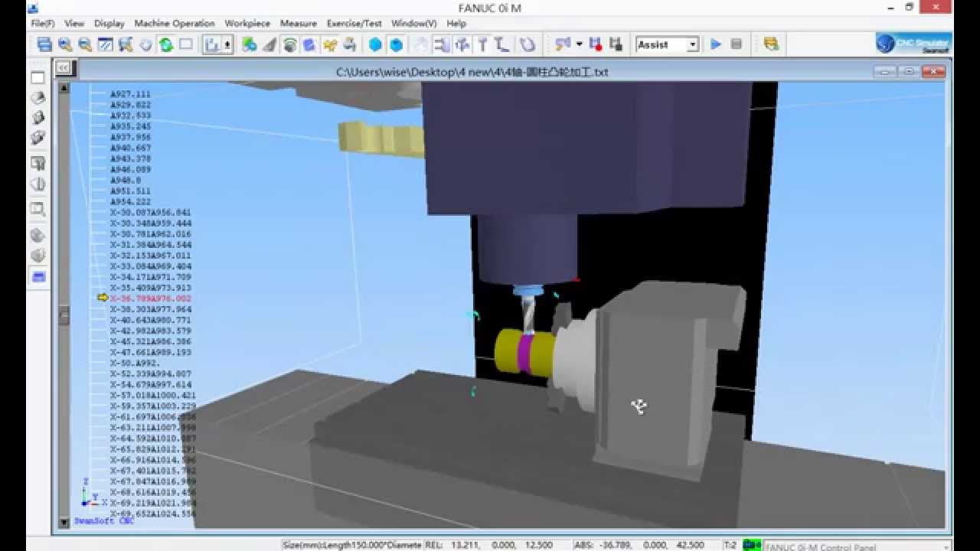
Task: Click the window-with-ruler toolbar icon
Action: [x=106, y=44]
